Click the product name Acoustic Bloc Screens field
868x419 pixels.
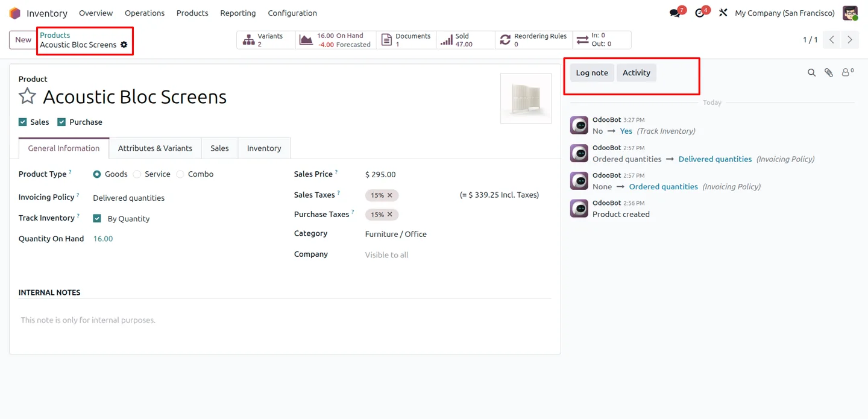click(135, 96)
